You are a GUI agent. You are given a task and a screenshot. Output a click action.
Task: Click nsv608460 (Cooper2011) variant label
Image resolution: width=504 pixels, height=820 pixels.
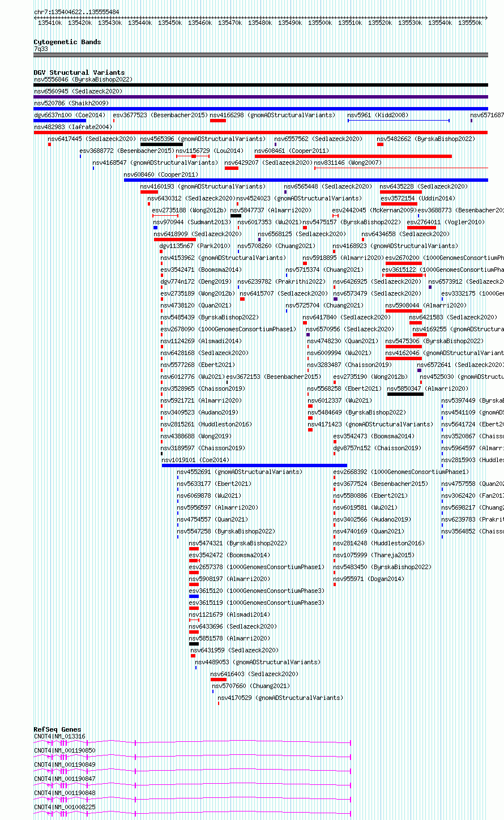tap(161, 174)
